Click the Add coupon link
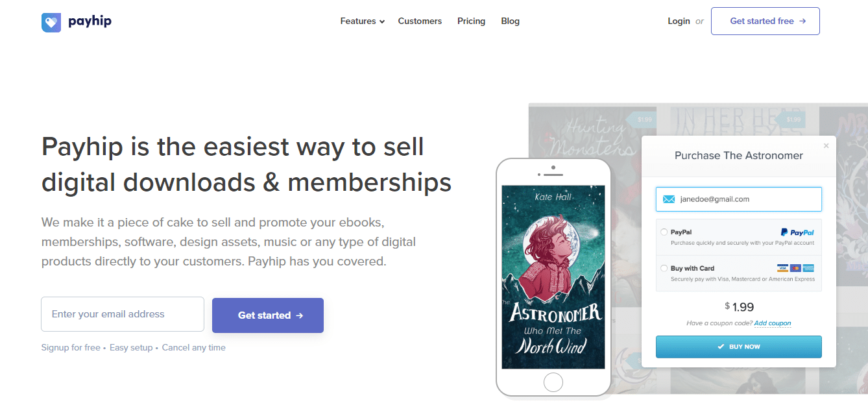 tap(773, 323)
